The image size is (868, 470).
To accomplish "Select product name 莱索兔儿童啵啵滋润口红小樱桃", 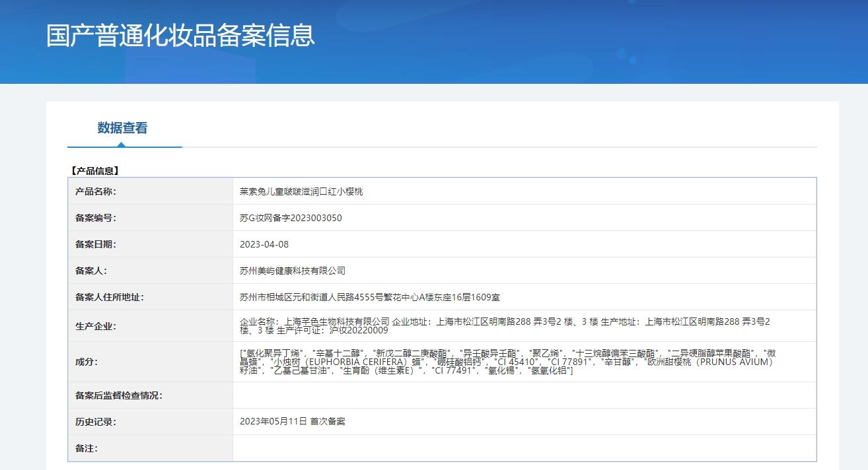I will point(301,191).
